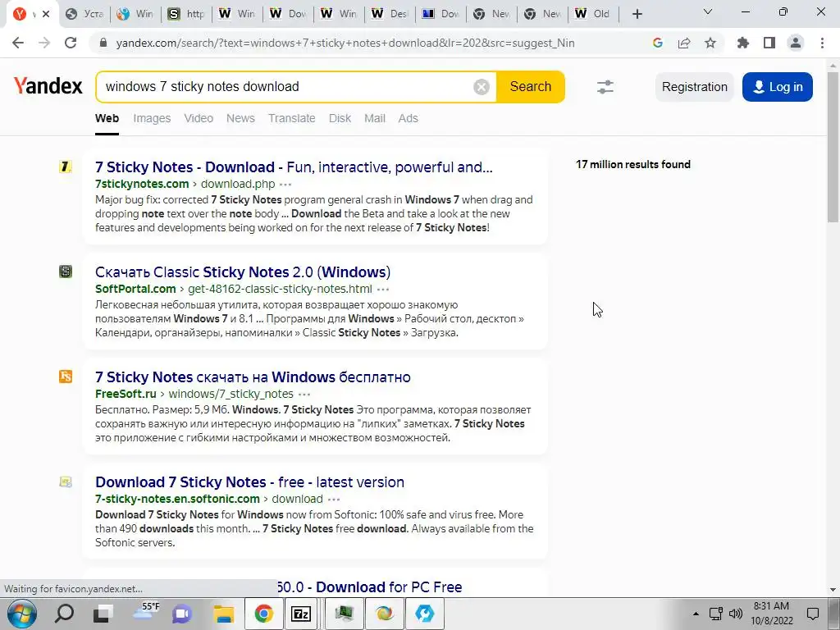
Task: Switch to the 'Уста' browser tab
Action: (84, 14)
